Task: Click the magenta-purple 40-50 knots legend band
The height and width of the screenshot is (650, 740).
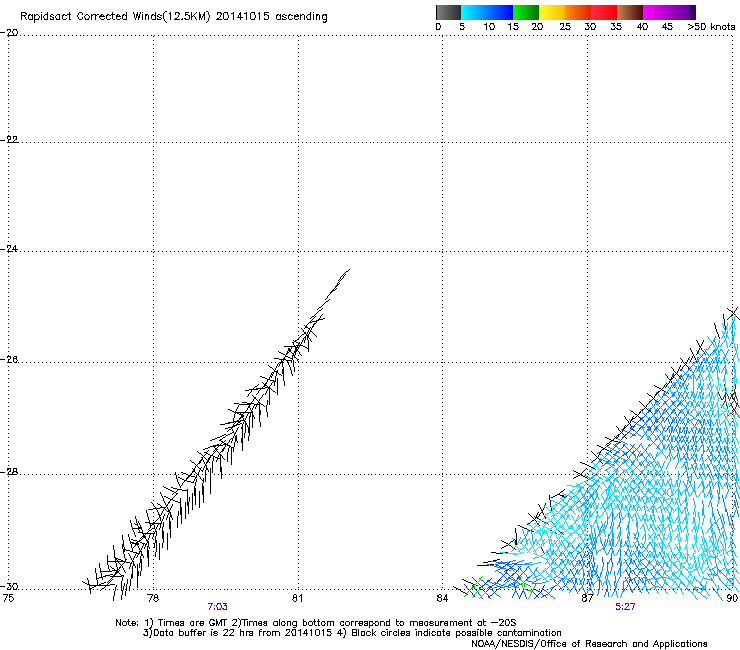Action: 669,12
